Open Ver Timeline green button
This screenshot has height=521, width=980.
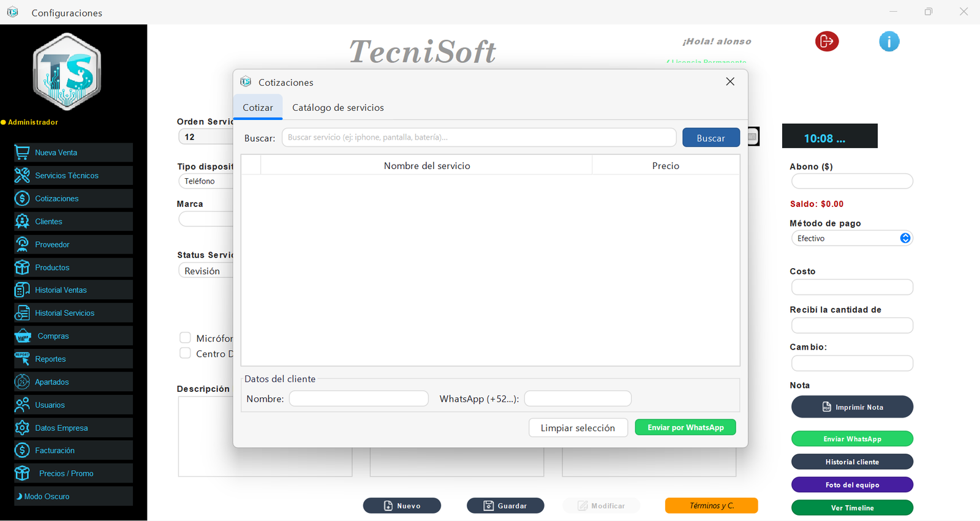852,508
